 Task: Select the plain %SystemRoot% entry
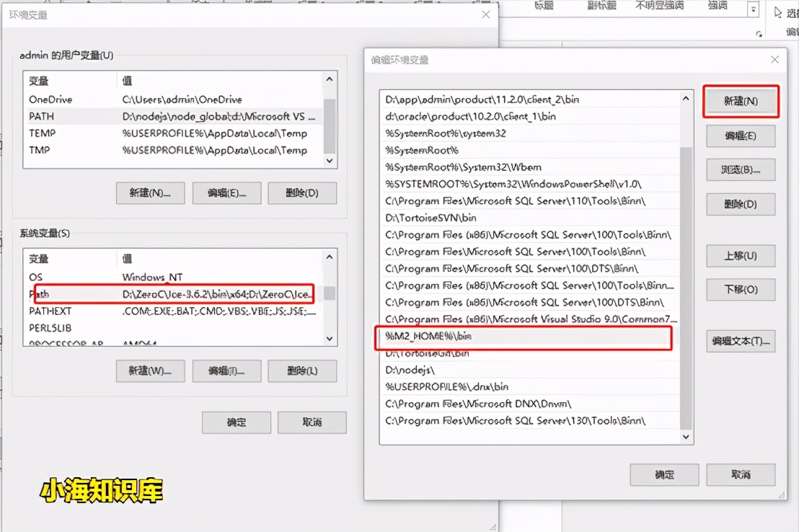(x=531, y=150)
